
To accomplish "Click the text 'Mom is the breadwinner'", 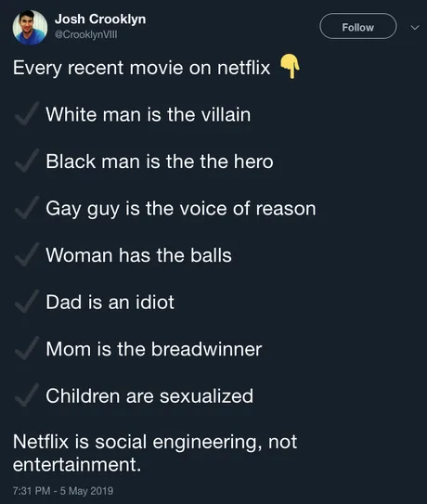I will 154,349.
